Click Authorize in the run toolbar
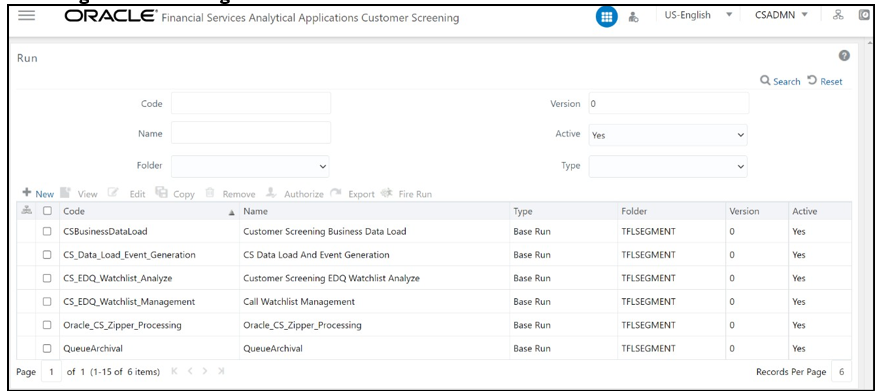Screen dimensions: 877x391 pos(294,194)
